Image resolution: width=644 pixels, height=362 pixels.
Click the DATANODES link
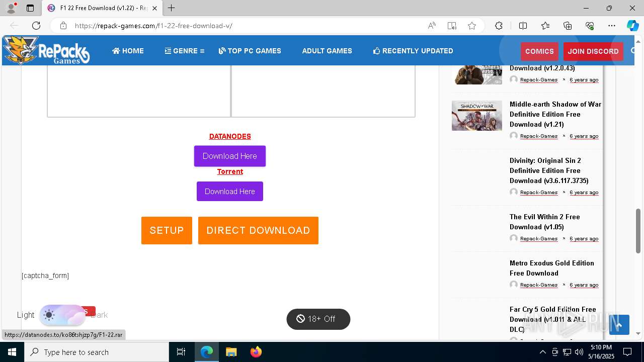pos(230,136)
